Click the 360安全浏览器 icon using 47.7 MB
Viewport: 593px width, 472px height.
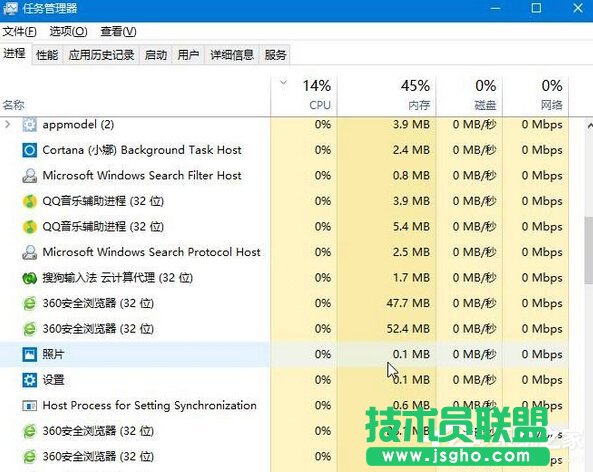(29, 303)
